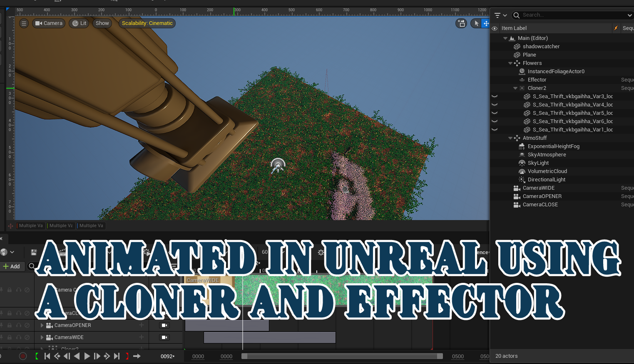Step forward one frame
This screenshot has height=364, width=634.
point(97,356)
